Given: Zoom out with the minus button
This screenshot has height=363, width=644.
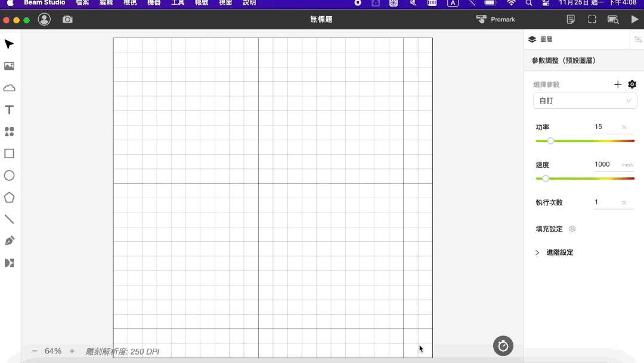Looking at the screenshot, I should [35, 351].
